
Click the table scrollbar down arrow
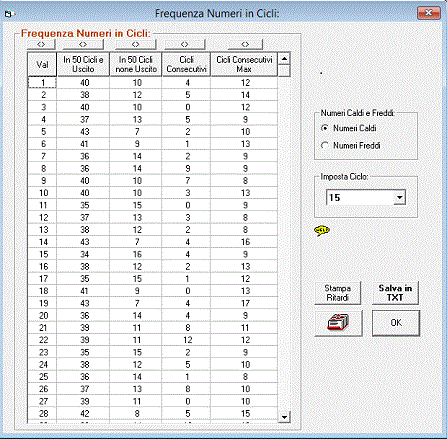pos(284,417)
